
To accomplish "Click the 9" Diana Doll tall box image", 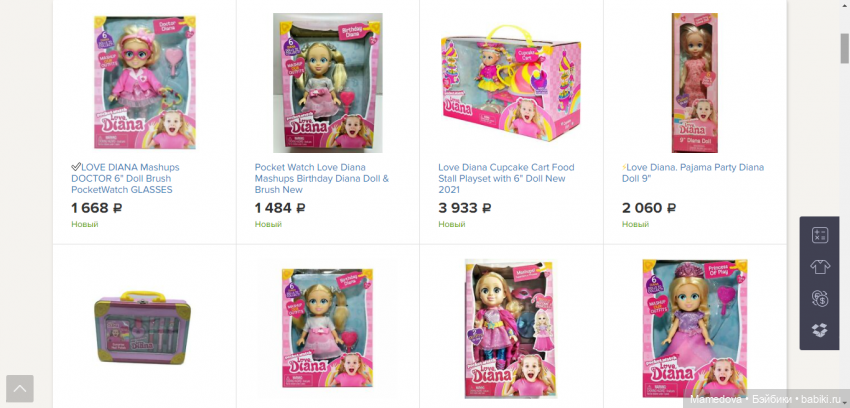I will pyautogui.click(x=694, y=82).
